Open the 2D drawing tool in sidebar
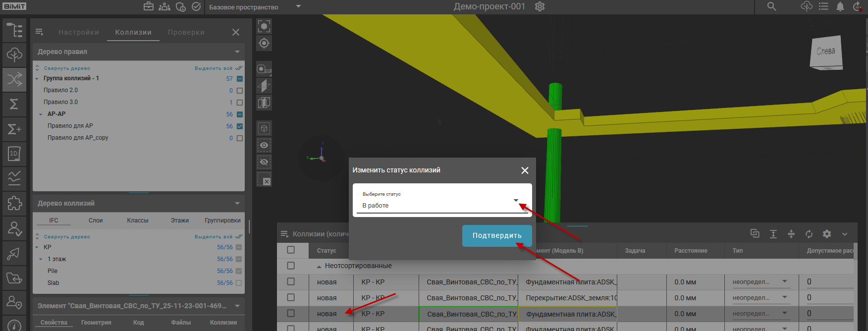Image resolution: width=868 pixels, height=331 pixels. tap(14, 154)
